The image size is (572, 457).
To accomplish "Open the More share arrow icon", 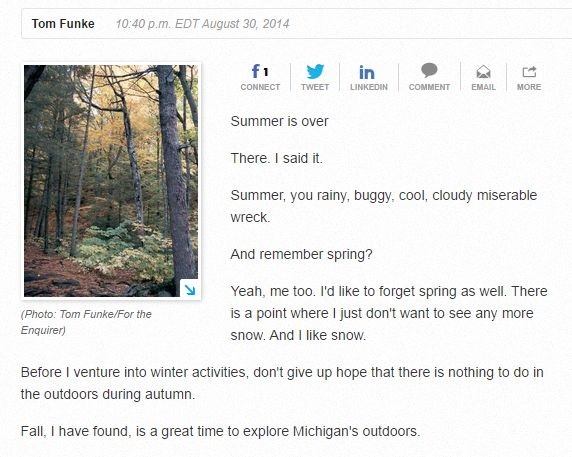I will (529, 71).
